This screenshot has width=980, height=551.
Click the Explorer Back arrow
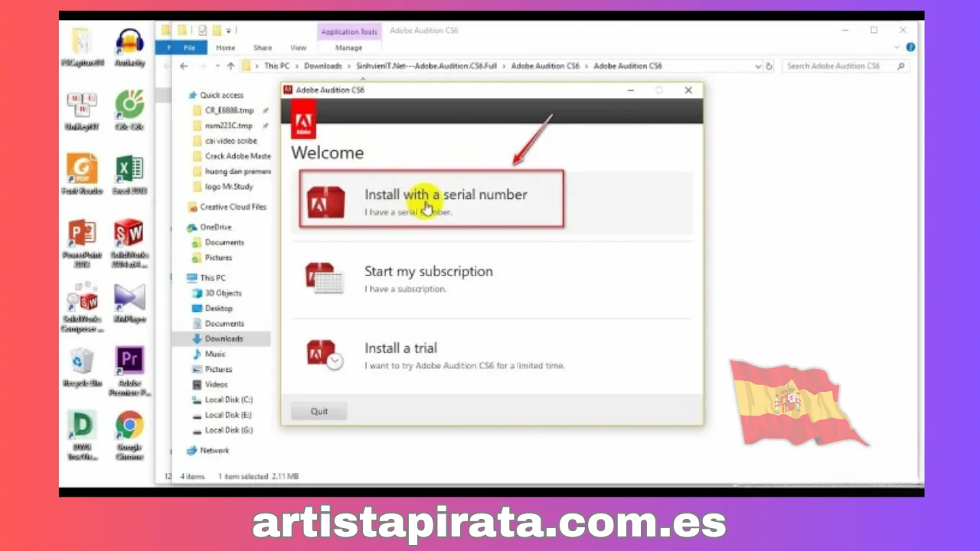click(184, 67)
